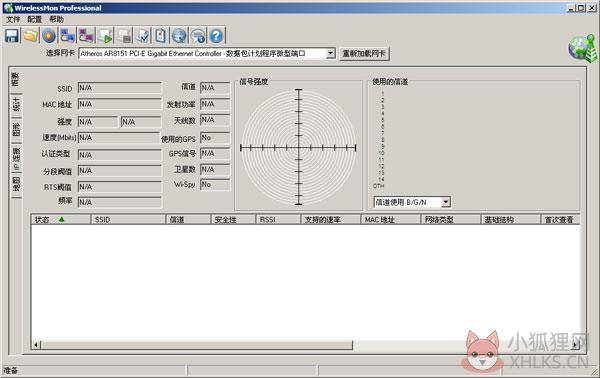Screen dimensions: 600x378
Task: Click the 卫星数 value field
Action: pos(215,169)
